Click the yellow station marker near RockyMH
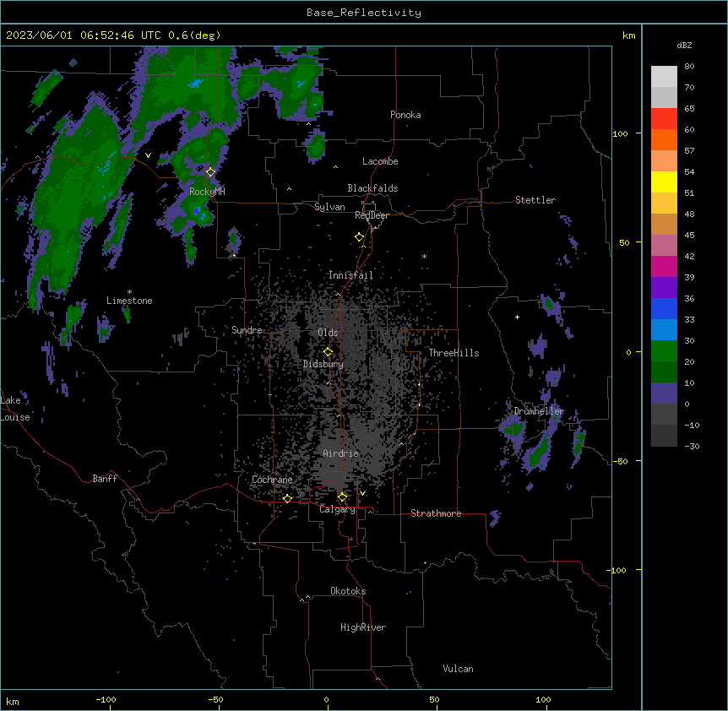 210,171
